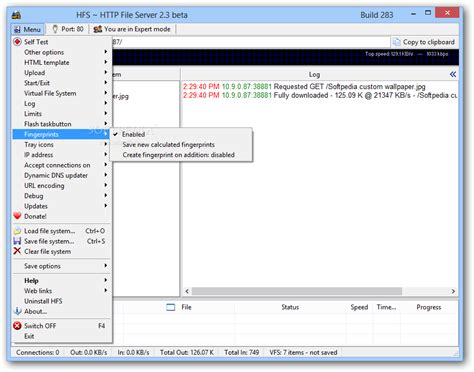This screenshot has width=474, height=372.
Task: Open the Debug submenu
Action: [61, 196]
